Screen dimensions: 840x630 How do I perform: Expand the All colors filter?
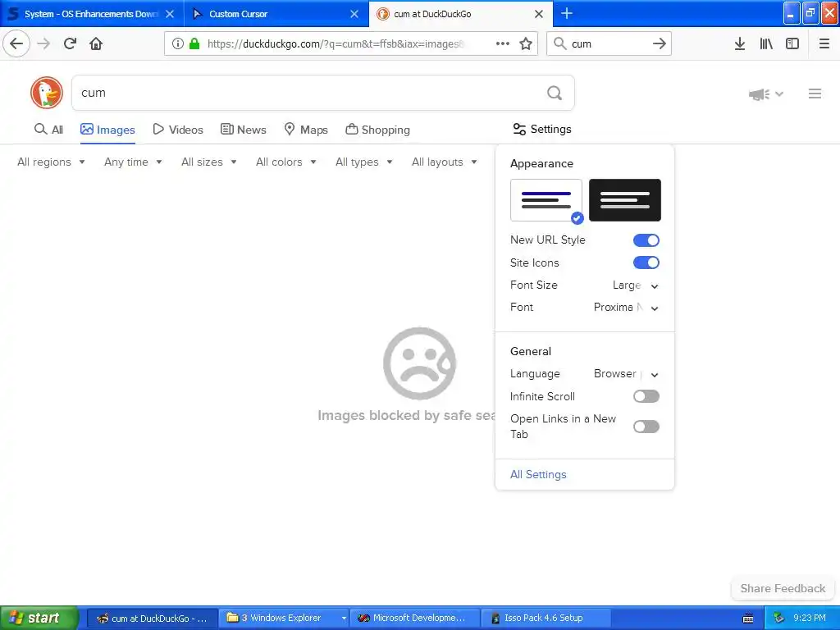tap(286, 162)
